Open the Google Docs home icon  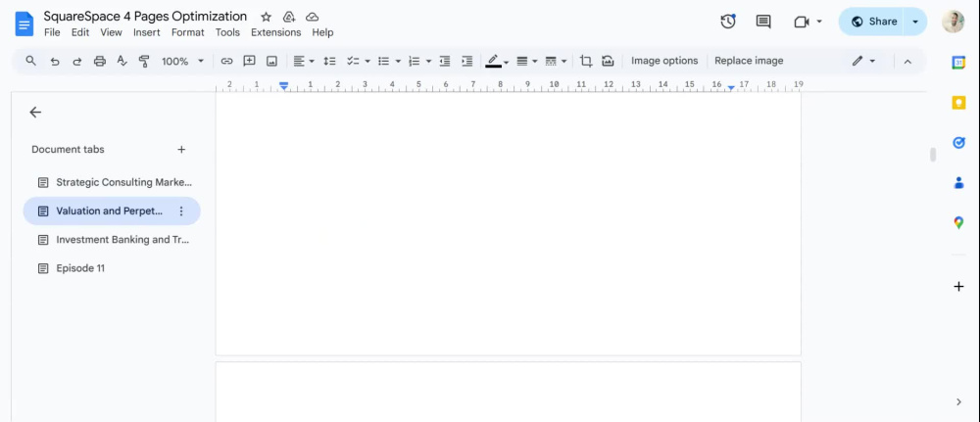[x=24, y=24]
